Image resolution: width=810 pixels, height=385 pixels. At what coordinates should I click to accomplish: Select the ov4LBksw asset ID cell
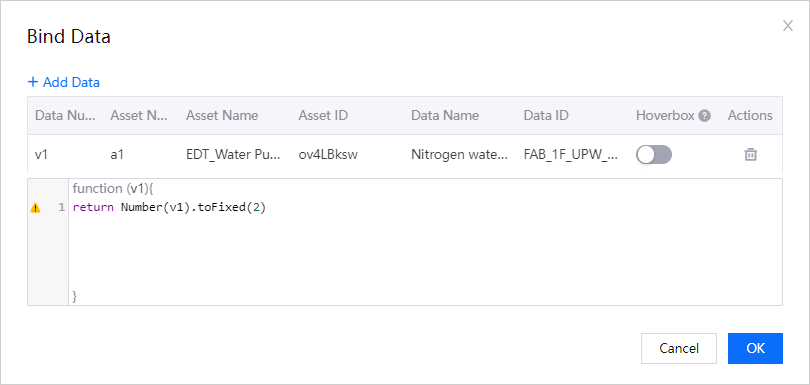pos(328,155)
